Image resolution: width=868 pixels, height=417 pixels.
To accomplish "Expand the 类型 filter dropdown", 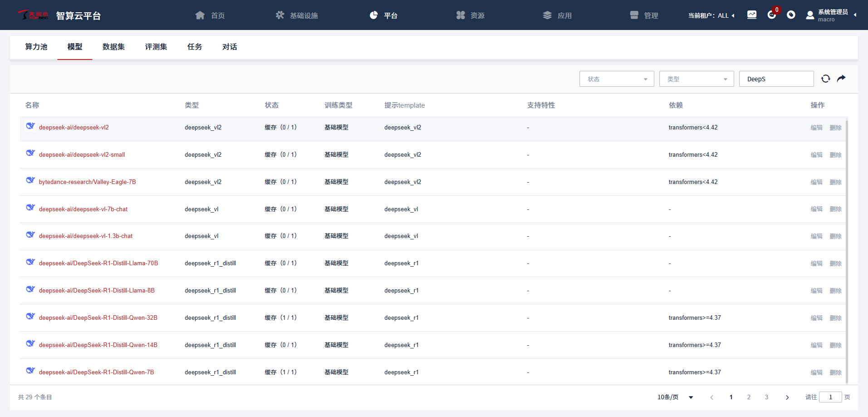I will [x=696, y=79].
